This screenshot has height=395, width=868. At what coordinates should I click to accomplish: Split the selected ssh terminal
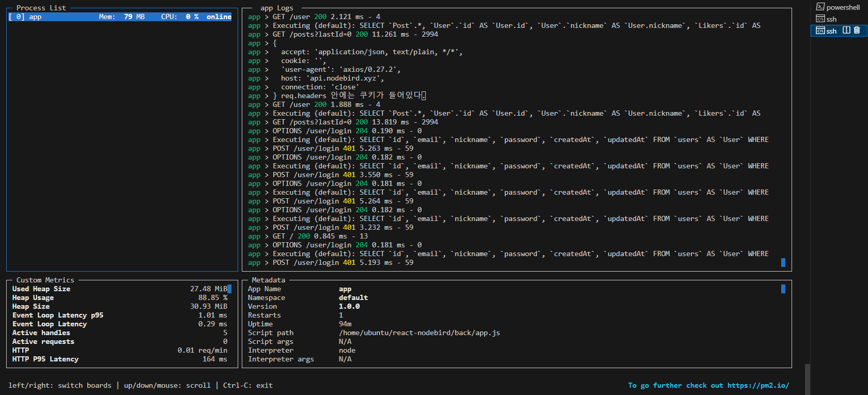846,30
